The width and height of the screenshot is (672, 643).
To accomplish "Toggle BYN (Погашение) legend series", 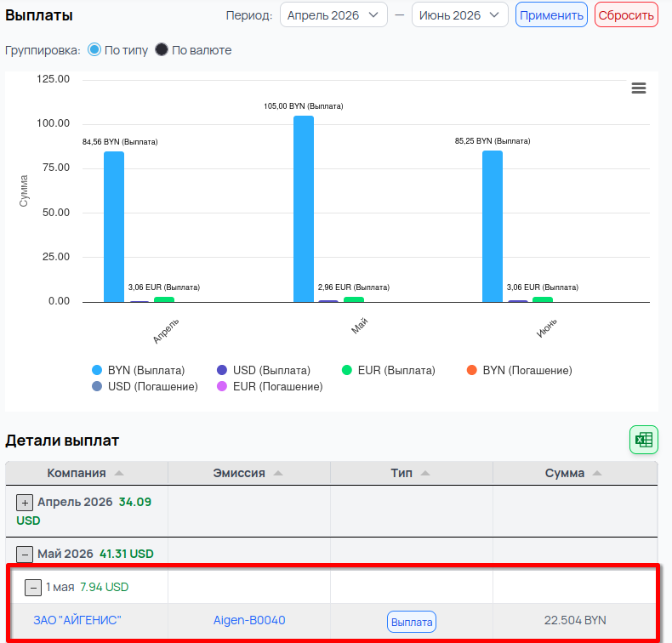I will pos(519,370).
